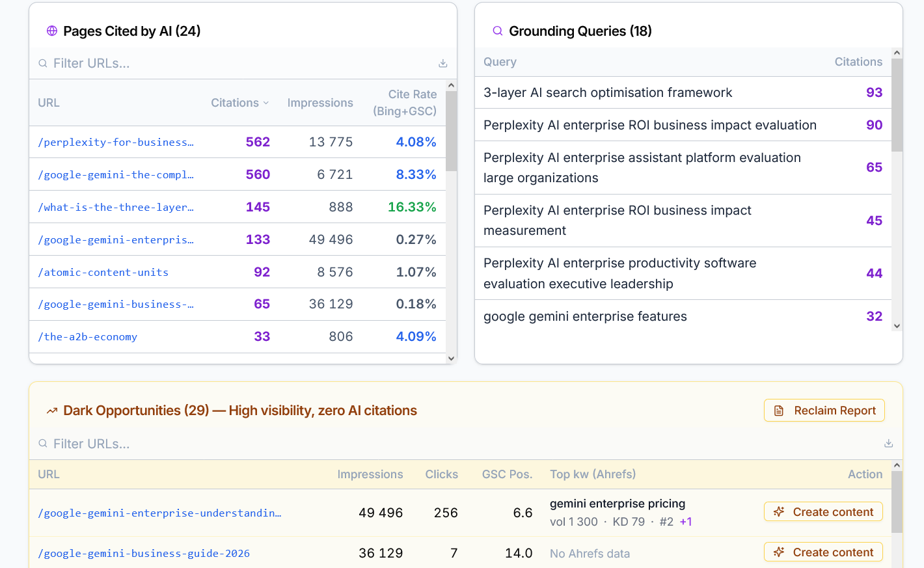The height and width of the screenshot is (568, 924).
Task: Click the GSC Pos. column header
Action: [x=507, y=474]
